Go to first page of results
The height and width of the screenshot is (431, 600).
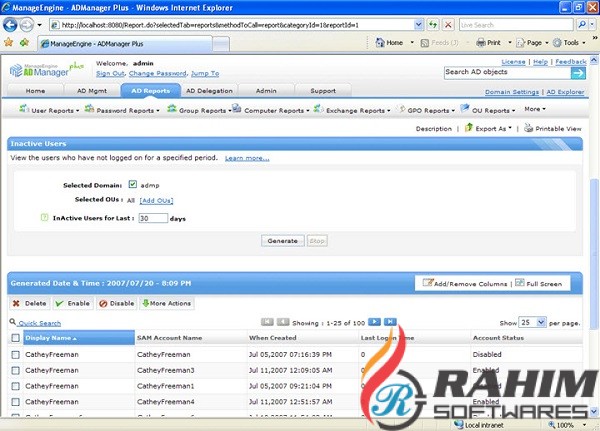click(267, 322)
